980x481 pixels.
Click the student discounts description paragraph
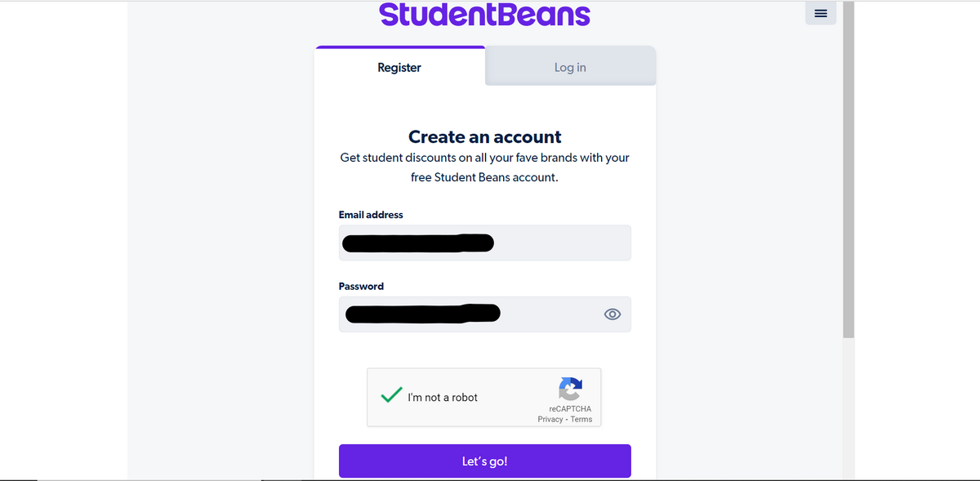tap(485, 167)
